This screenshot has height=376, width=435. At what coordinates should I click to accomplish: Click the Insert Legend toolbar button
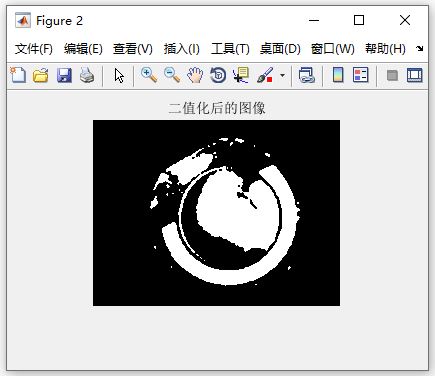(x=360, y=75)
